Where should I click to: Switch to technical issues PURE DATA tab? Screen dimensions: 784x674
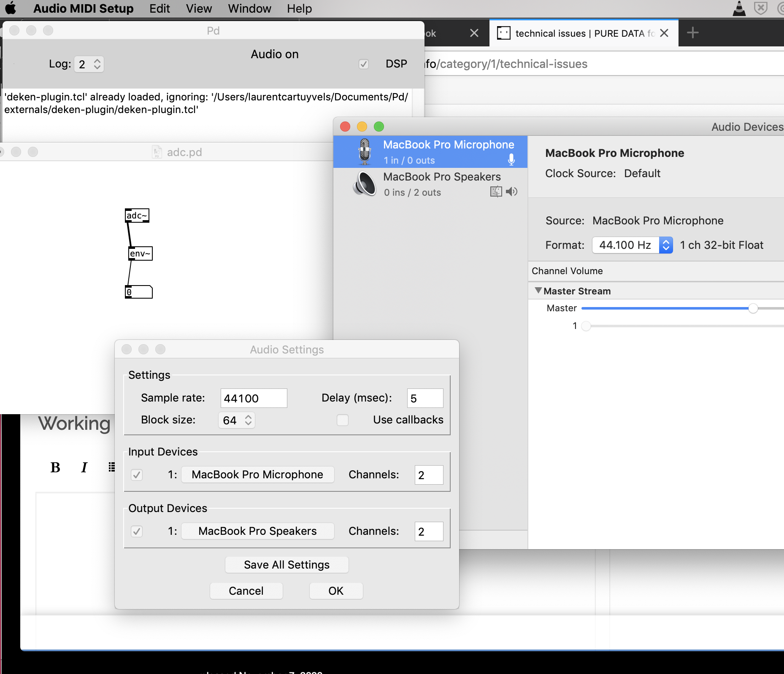(584, 33)
